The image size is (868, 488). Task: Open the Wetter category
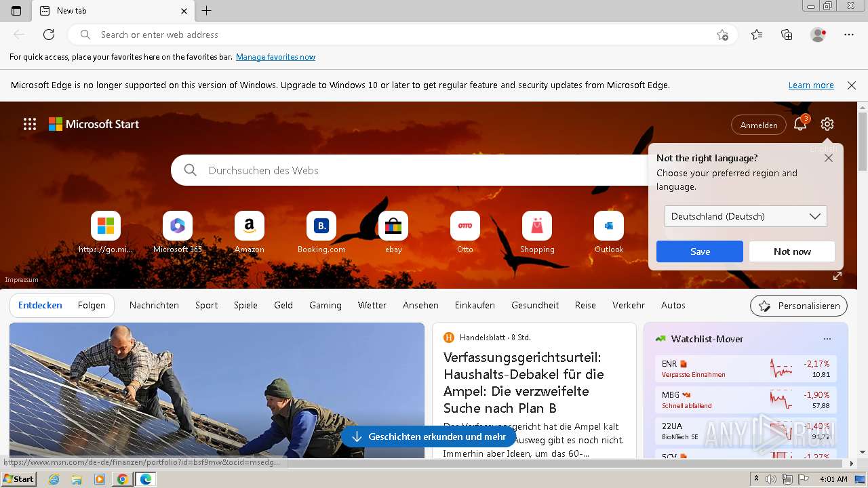[x=372, y=305]
